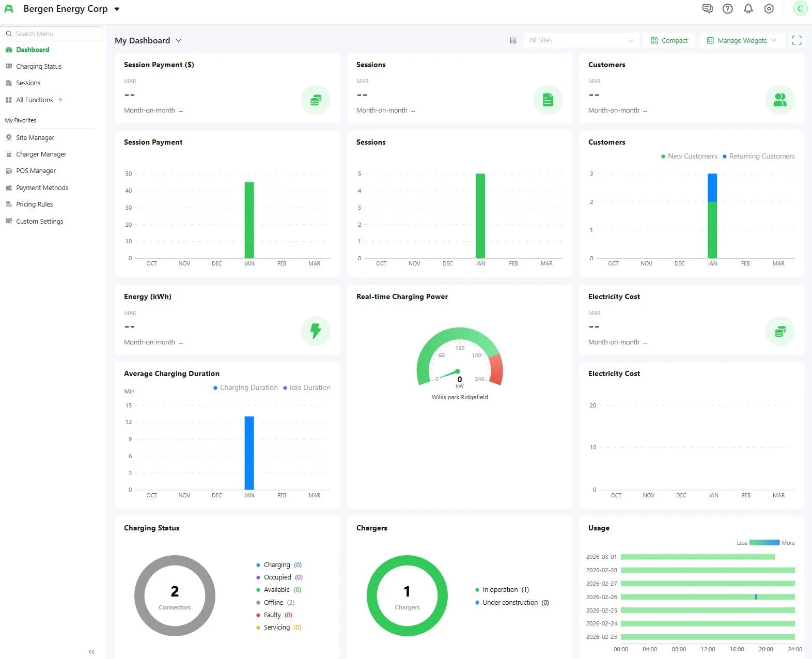Viewport: 812px width, 659px height.
Task: Toggle New Customers legend series
Action: click(x=689, y=156)
